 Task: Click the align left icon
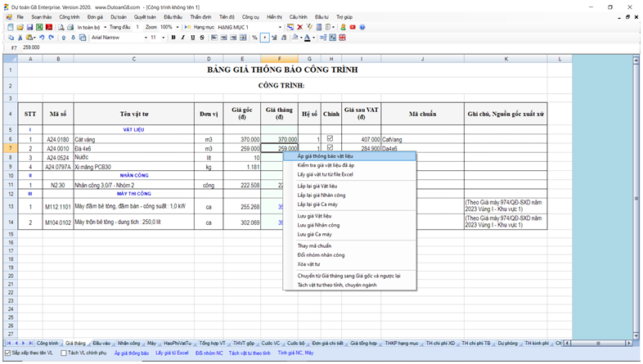pos(214,38)
